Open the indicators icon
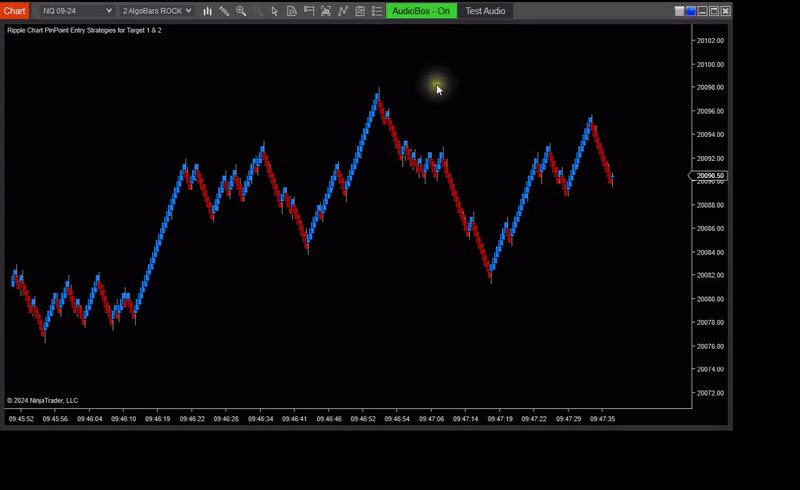 pyautogui.click(x=343, y=11)
